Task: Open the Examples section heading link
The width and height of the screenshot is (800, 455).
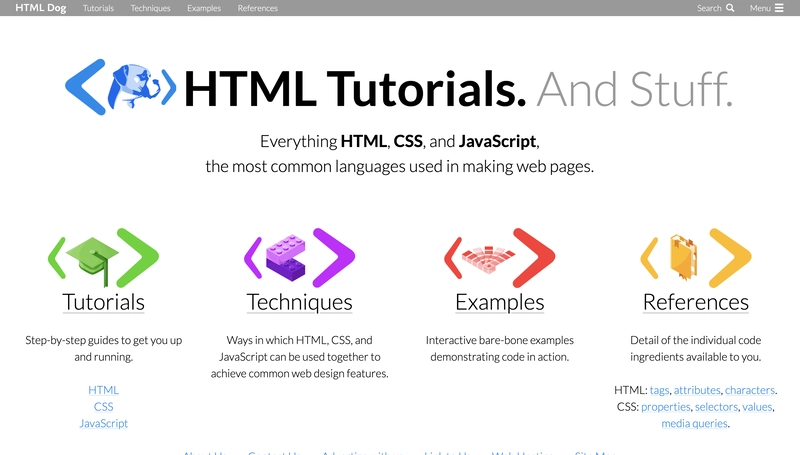Action: coord(499,302)
